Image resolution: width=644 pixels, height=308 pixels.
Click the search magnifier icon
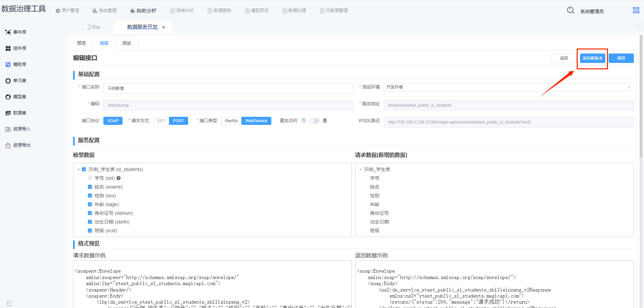[x=570, y=10]
